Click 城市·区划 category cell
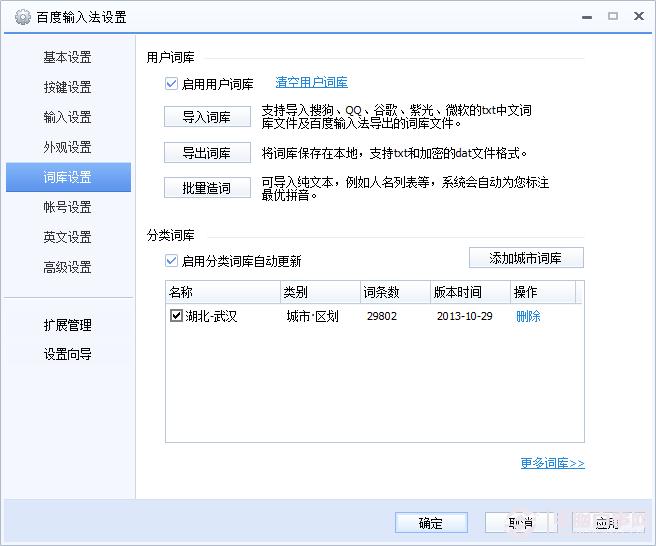 (313, 316)
